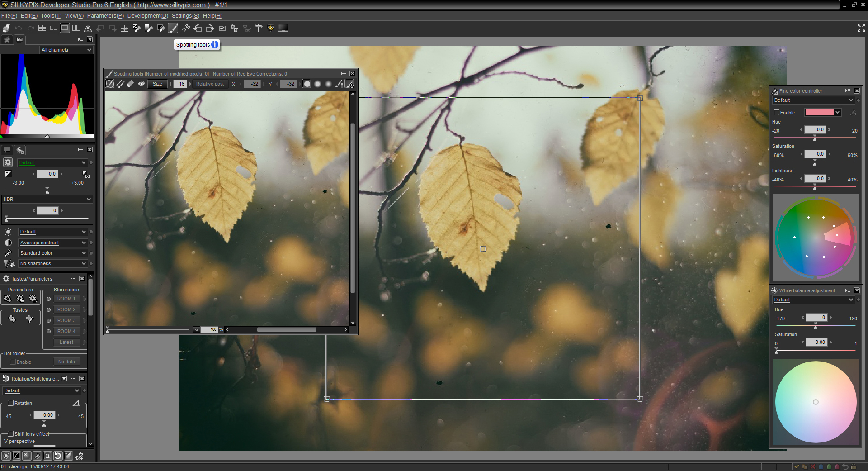Click the trimming scissors tool icon
Screen dimensions: 868x471
tap(185, 28)
